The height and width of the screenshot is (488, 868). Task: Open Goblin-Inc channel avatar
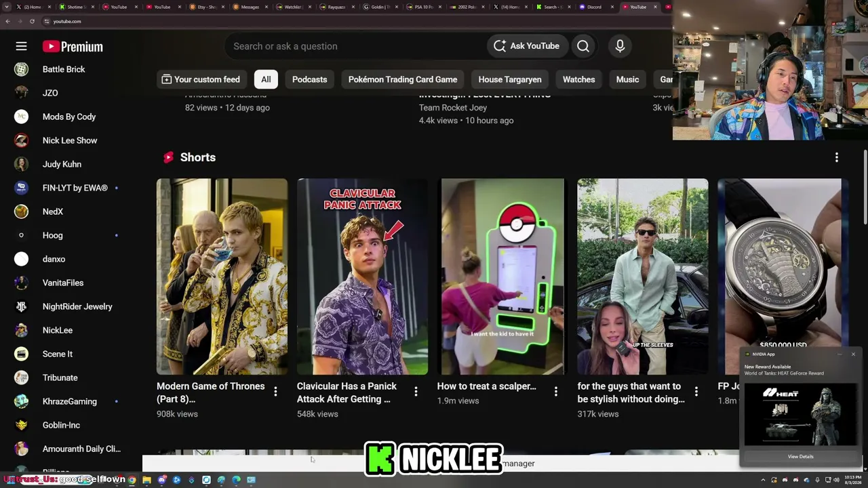tap(21, 425)
